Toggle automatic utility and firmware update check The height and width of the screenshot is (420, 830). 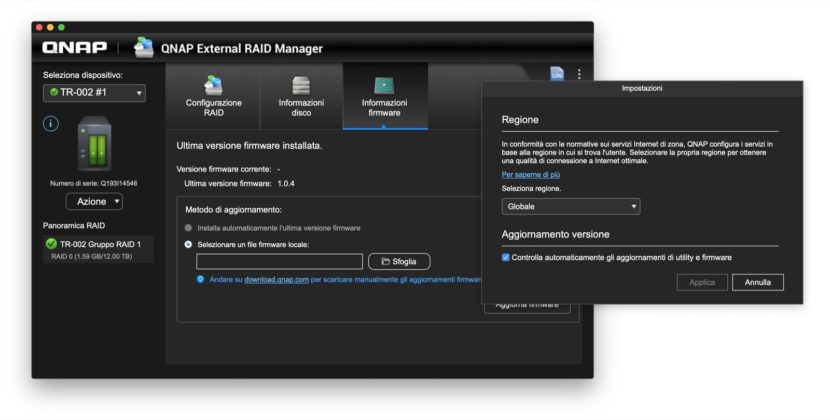pyautogui.click(x=506, y=257)
